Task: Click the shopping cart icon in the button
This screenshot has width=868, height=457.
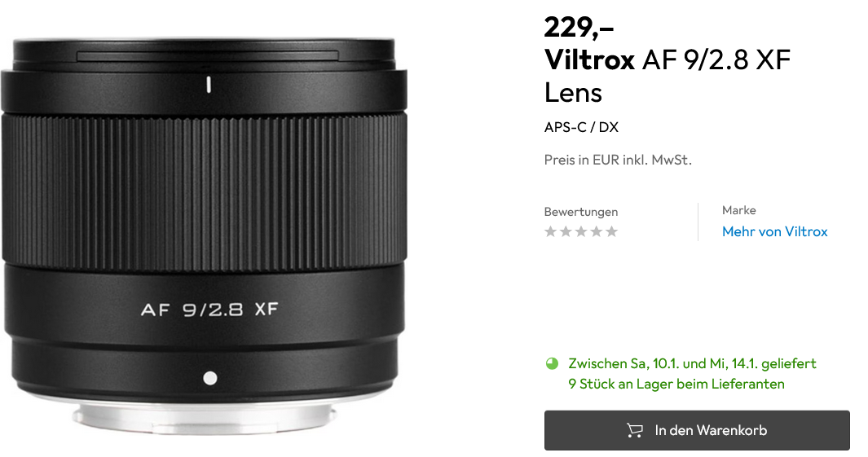Action: point(634,430)
